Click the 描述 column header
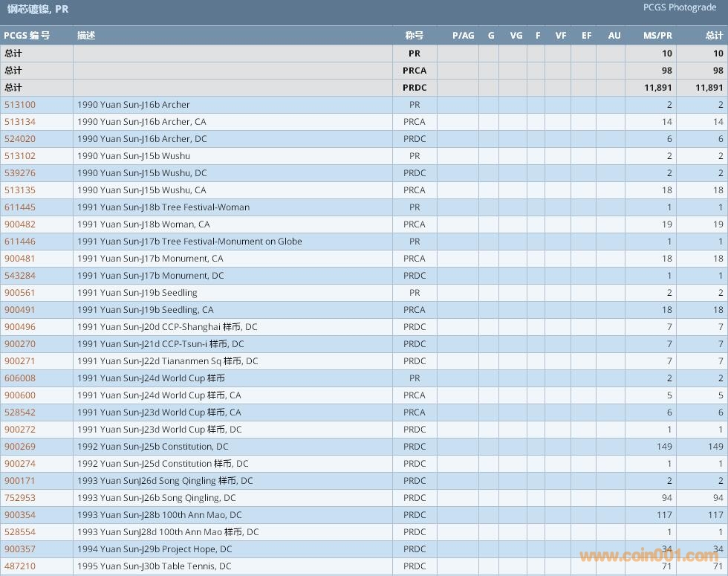Screen dimensions: 728x576 86,36
